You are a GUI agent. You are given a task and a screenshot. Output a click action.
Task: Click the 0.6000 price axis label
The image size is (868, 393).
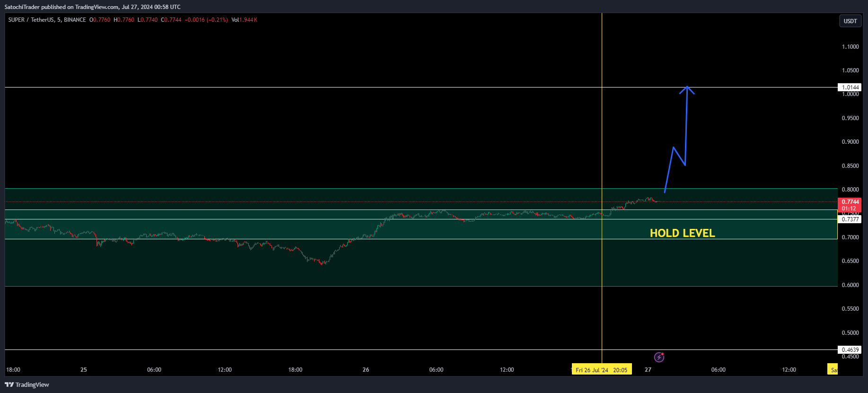point(850,285)
